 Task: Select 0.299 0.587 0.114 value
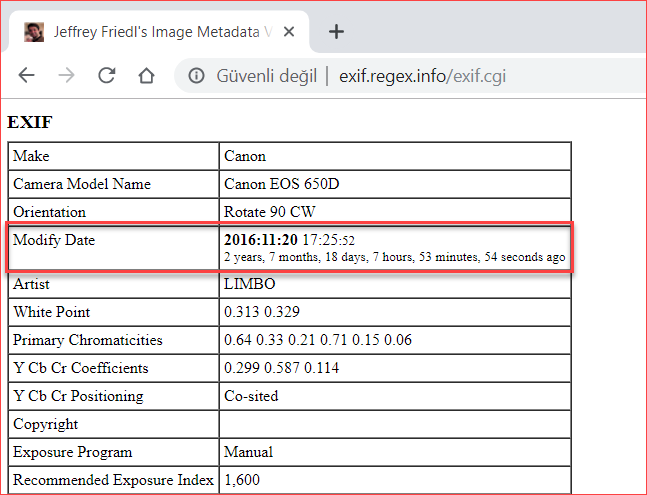tap(281, 368)
